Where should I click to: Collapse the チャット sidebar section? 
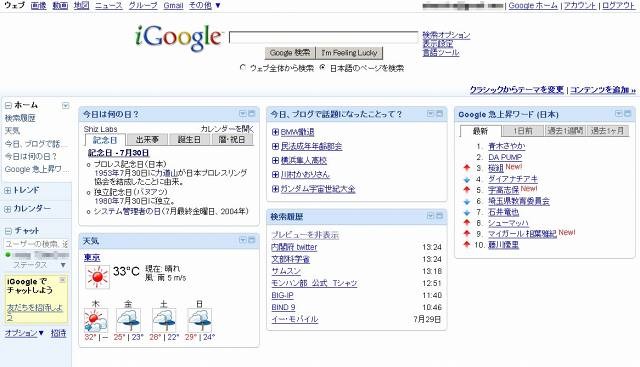pyautogui.click(x=8, y=231)
